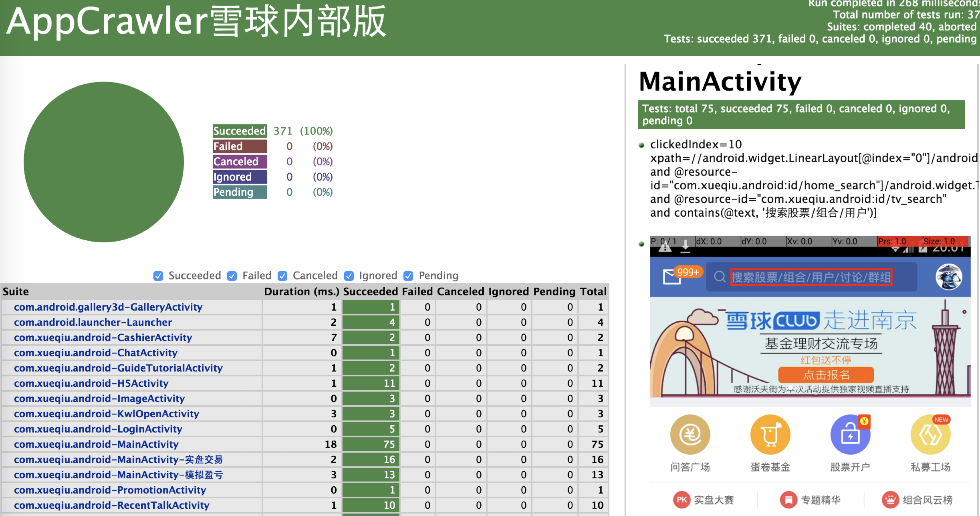Screen dimensions: 980x516
Task: Click the Ignored legend color swatch
Action: [x=240, y=177]
